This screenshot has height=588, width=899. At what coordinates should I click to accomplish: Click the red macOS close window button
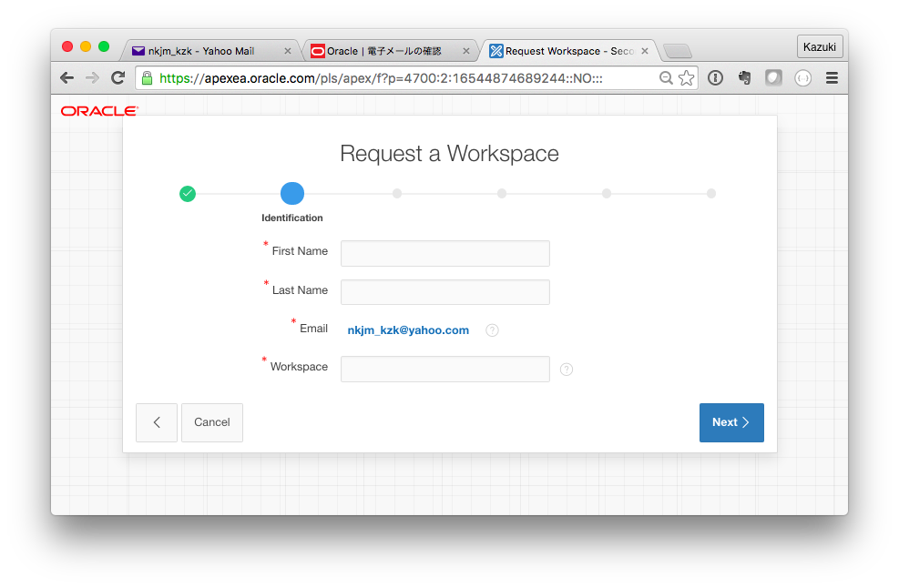click(x=67, y=46)
